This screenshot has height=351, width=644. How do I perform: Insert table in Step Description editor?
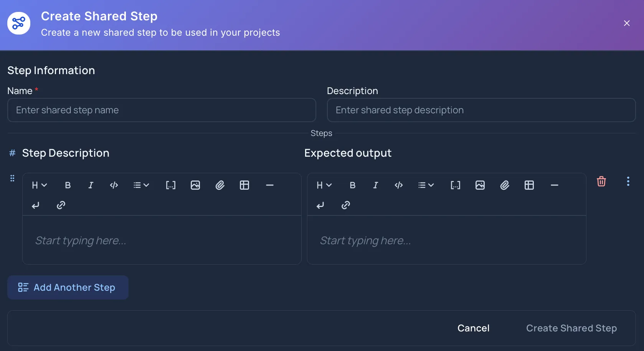point(244,185)
